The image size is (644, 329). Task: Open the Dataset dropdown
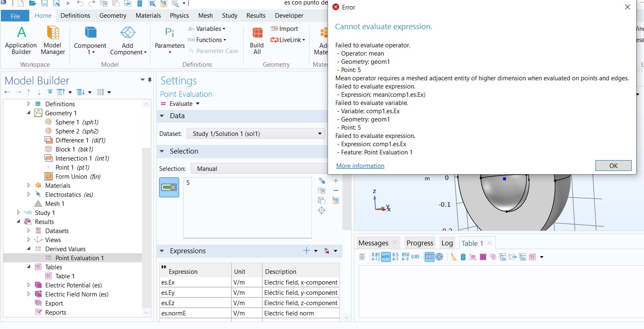255,134
